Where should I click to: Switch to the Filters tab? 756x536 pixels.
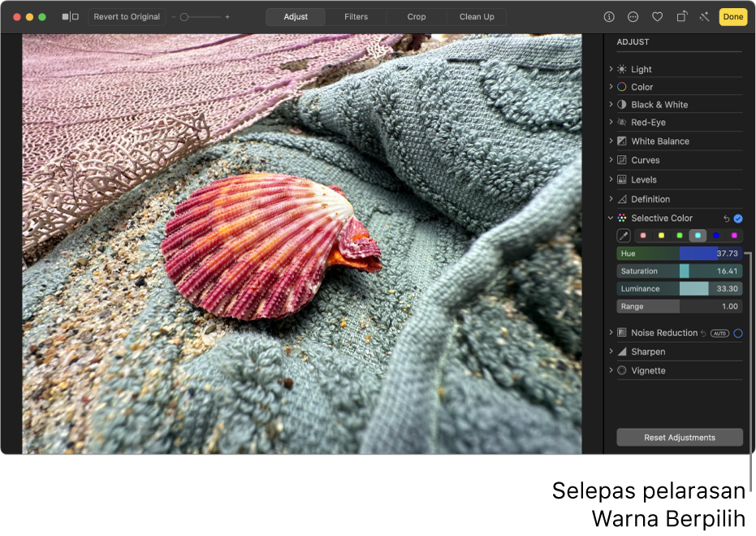356,17
